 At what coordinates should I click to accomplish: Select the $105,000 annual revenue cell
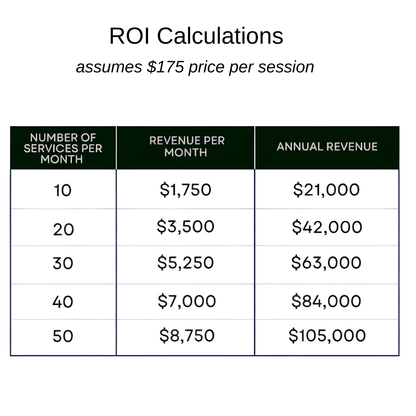(327, 337)
